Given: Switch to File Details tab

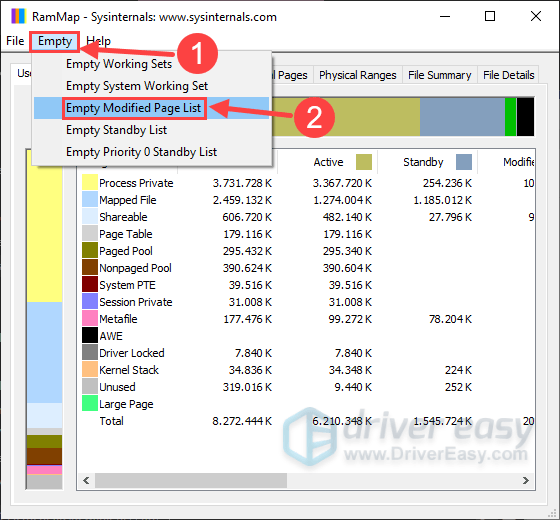Looking at the screenshot, I should pos(509,75).
